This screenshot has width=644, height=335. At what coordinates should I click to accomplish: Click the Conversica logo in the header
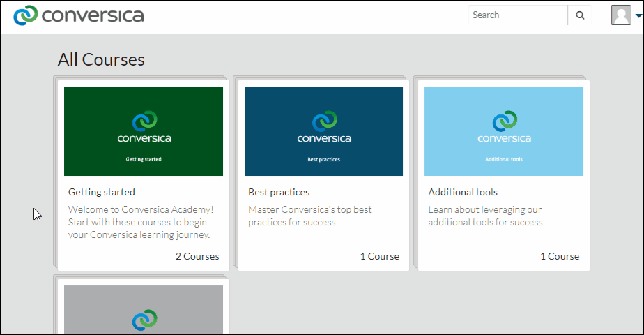point(79,15)
